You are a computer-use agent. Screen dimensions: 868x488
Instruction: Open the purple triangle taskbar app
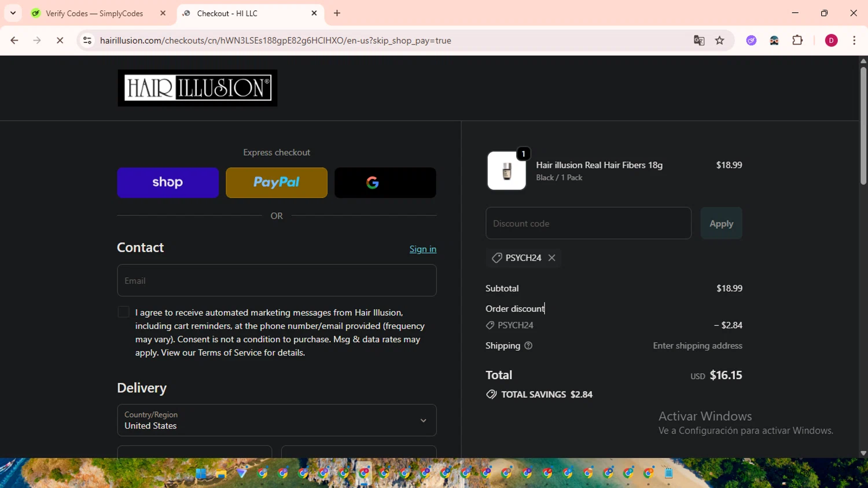241,474
